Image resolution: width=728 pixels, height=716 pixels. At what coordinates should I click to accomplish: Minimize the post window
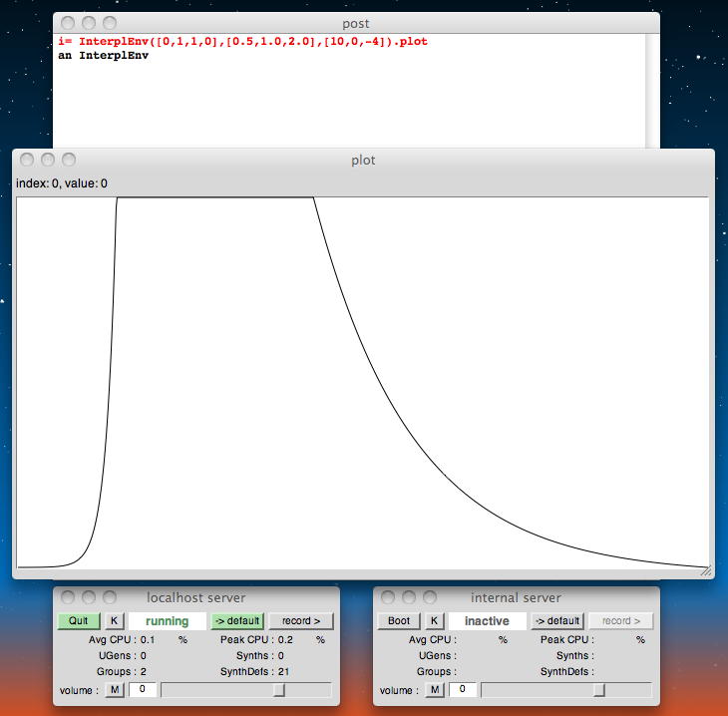pyautogui.click(x=89, y=23)
